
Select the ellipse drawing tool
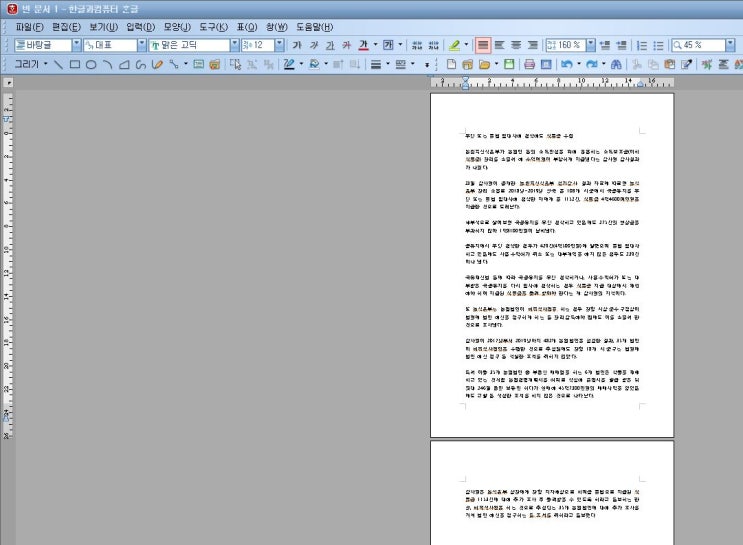(x=91, y=64)
